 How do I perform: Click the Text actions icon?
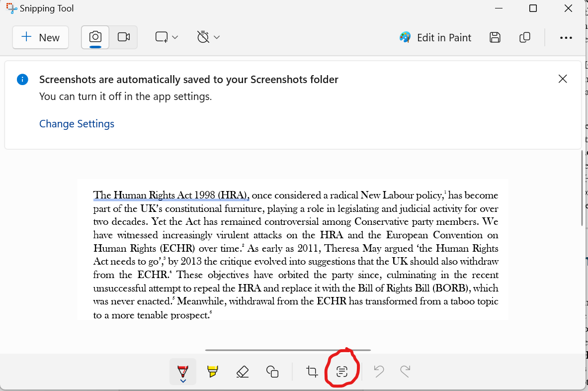tap(341, 372)
